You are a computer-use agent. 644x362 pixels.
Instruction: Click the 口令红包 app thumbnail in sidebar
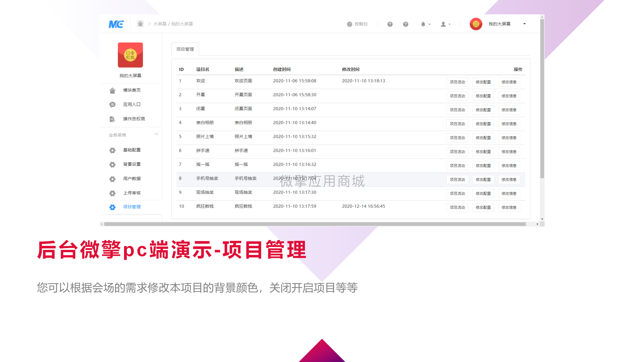[130, 55]
